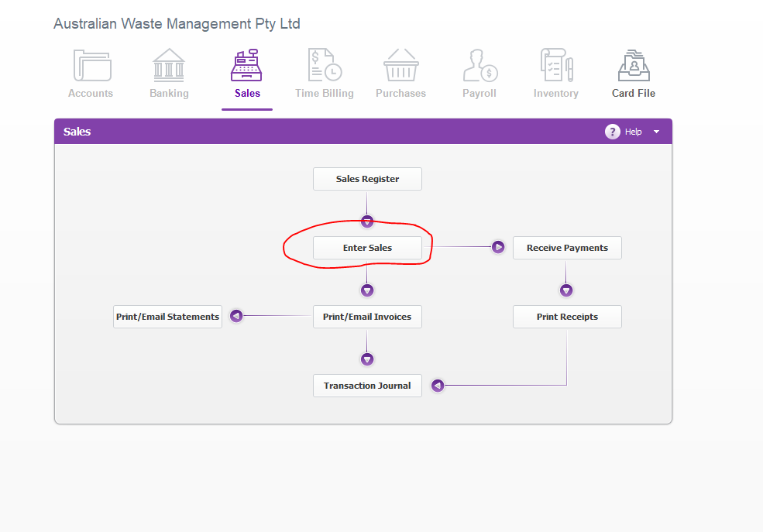The height and width of the screenshot is (532, 763).
Task: Click the Sales cash register icon
Action: coord(246,65)
